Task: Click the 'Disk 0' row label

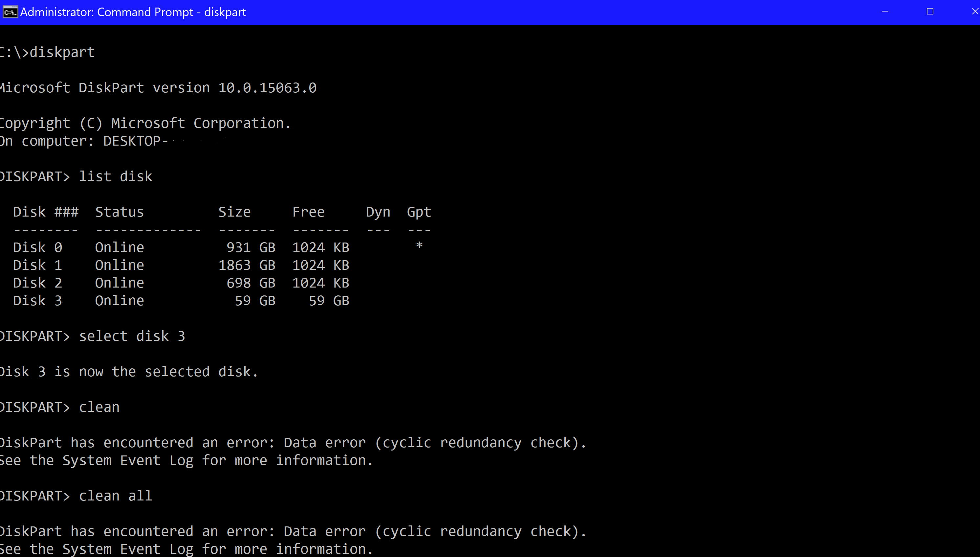Action: [37, 247]
